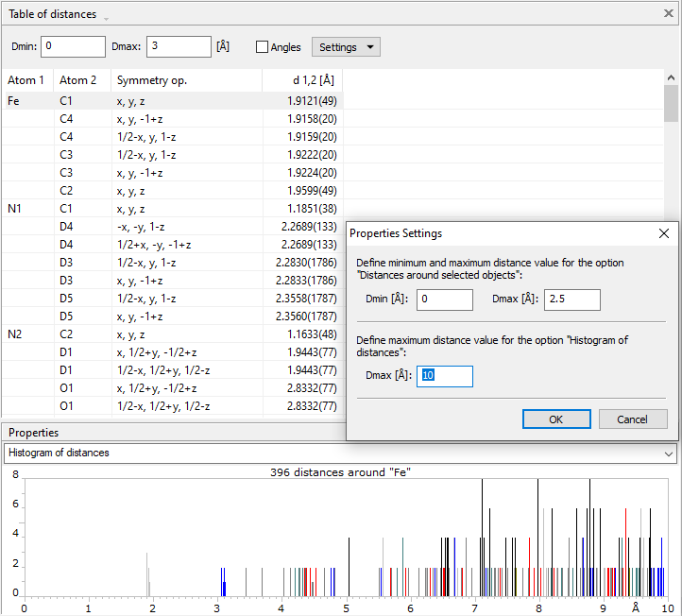Cancel the Properties Settings dialog
The image size is (682, 616).
tap(632, 419)
